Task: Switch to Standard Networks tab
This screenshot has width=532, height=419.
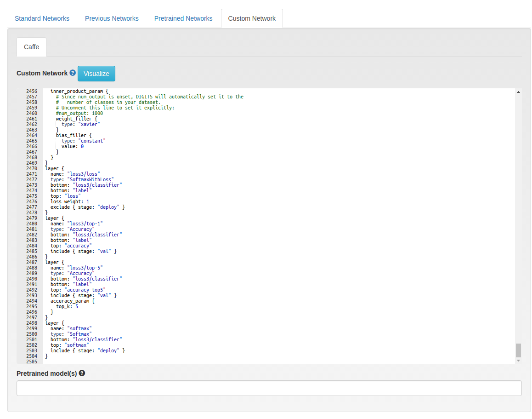Action: [42, 18]
